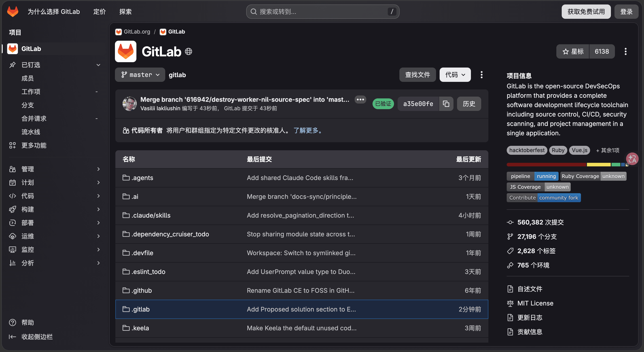
Task: Expand the 监控 sidebar section
Action: pyautogui.click(x=55, y=250)
